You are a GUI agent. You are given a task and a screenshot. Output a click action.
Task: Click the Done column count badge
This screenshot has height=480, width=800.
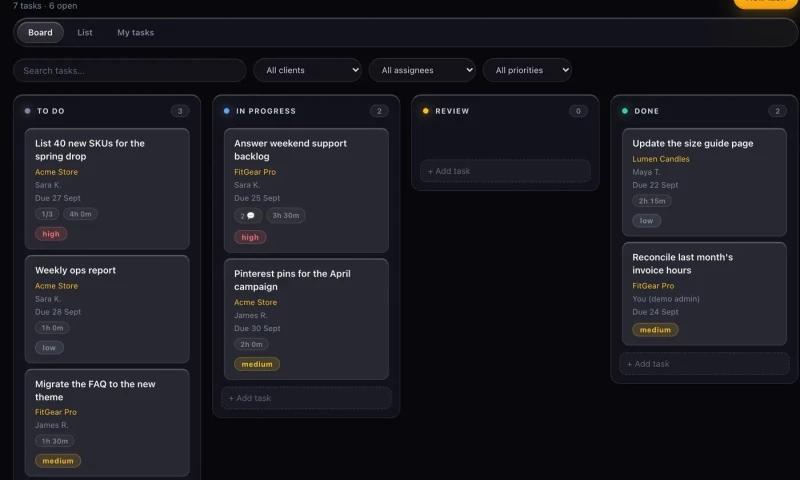(x=777, y=111)
